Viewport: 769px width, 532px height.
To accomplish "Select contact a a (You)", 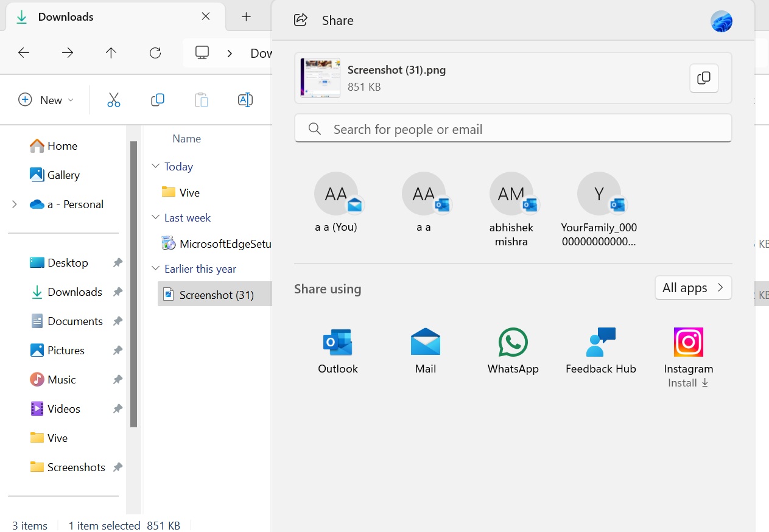I will coord(336,203).
